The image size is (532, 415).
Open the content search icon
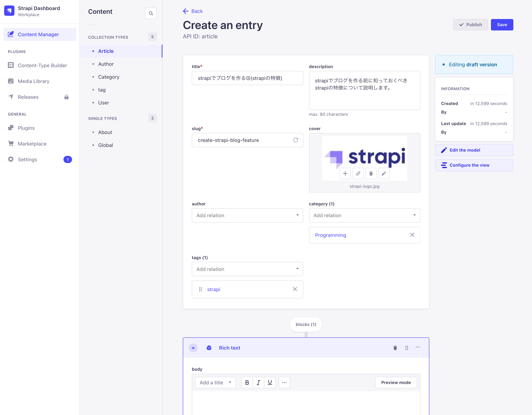(x=151, y=13)
